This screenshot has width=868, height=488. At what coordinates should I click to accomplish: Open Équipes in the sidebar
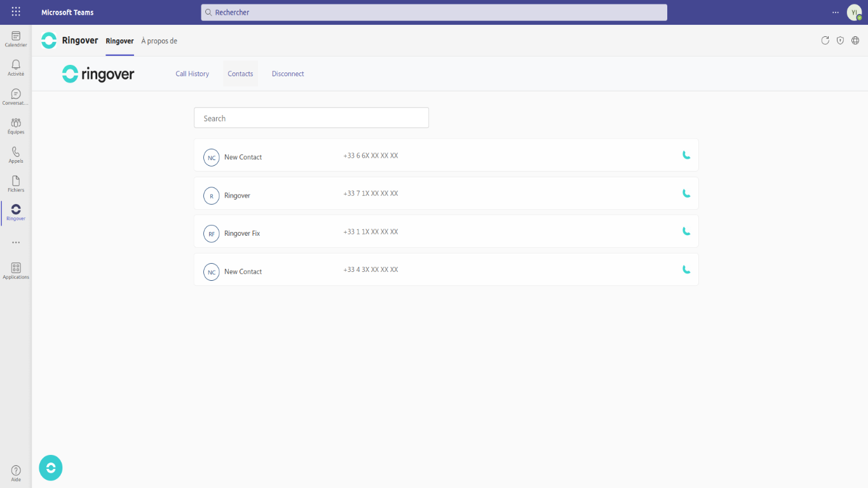(x=16, y=126)
